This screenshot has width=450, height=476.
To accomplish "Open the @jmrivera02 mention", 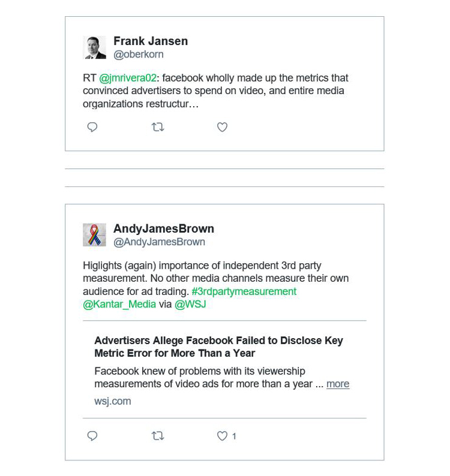I will (128, 78).
